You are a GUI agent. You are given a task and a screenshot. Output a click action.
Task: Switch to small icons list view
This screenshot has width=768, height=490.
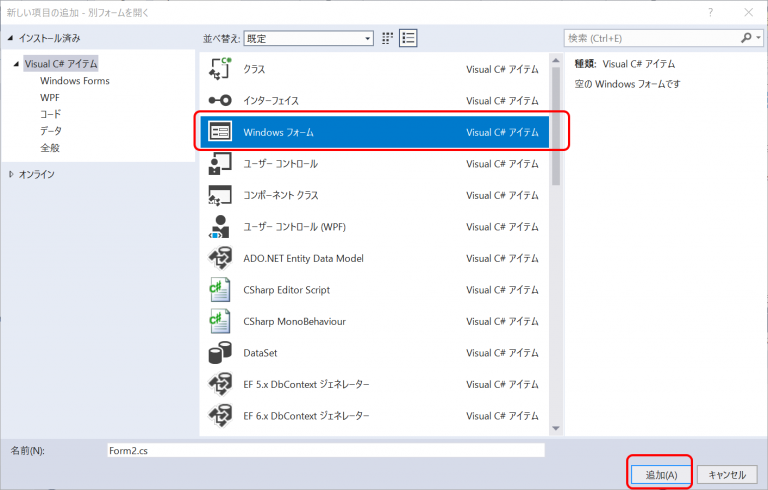[408, 38]
